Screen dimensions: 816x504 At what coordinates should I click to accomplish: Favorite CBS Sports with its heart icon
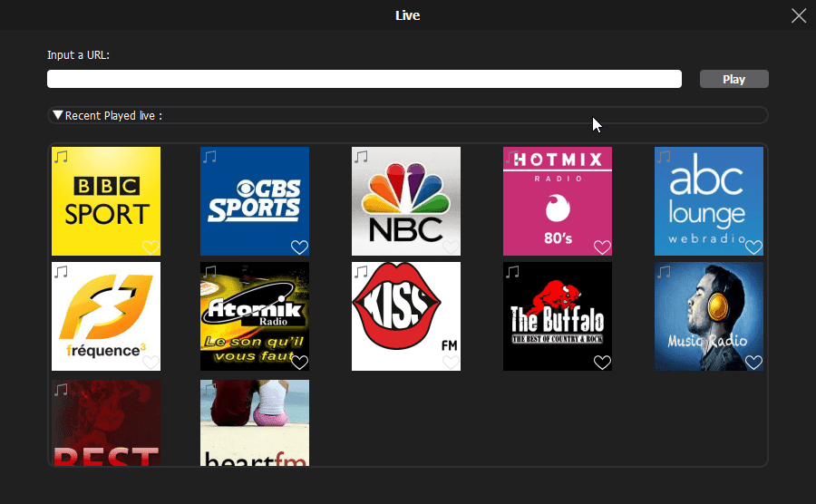click(x=300, y=247)
